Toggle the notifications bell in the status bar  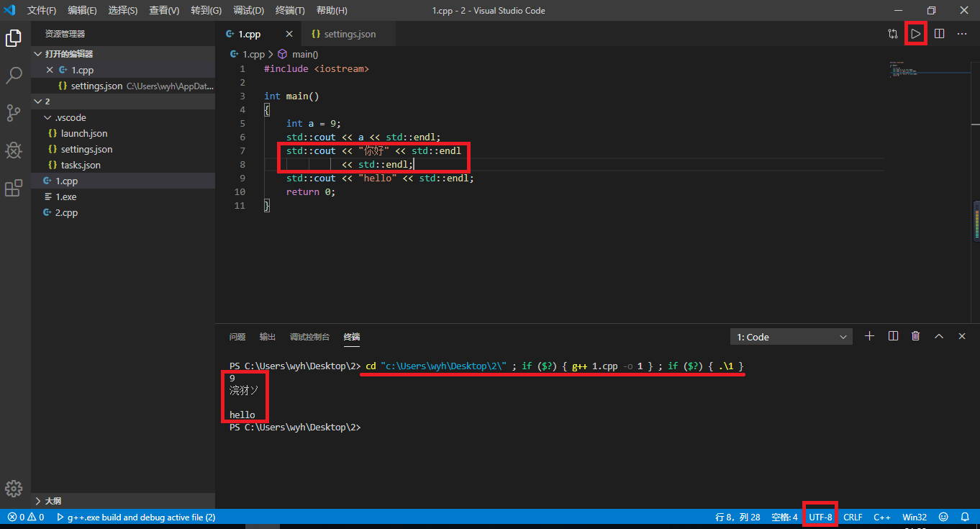click(965, 517)
